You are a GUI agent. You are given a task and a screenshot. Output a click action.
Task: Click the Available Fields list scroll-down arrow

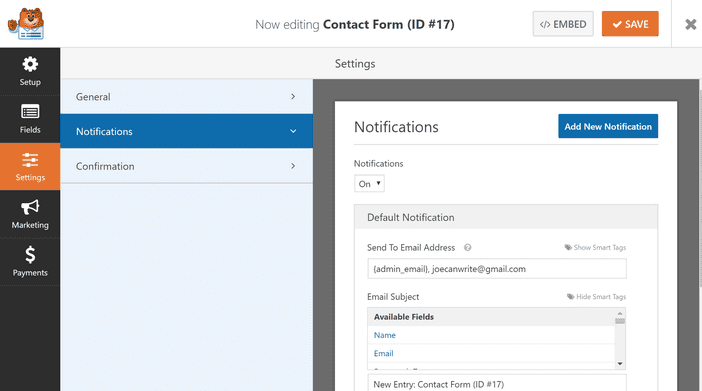coord(620,364)
